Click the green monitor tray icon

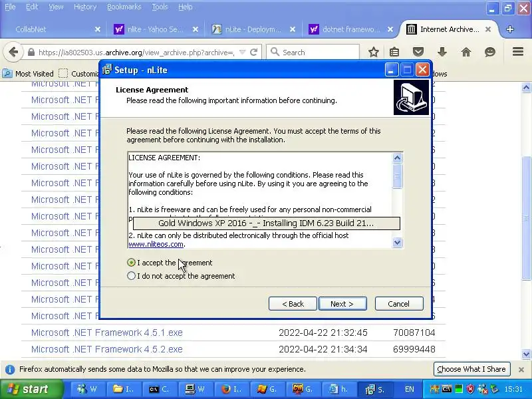(459, 389)
